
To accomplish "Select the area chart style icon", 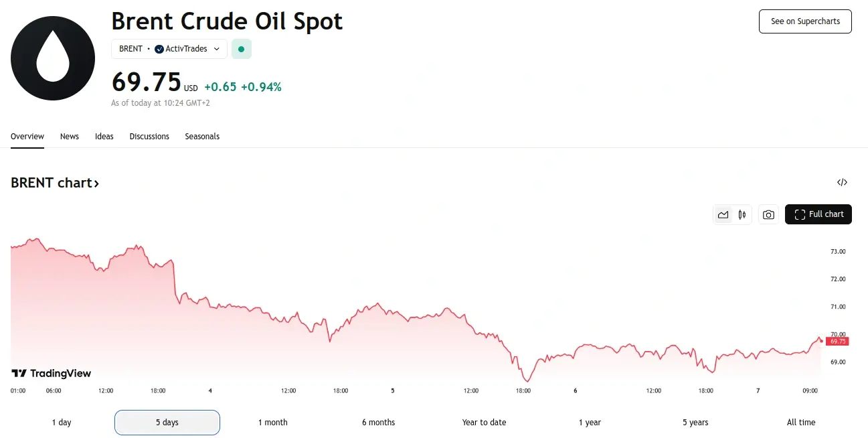I will pyautogui.click(x=723, y=214).
